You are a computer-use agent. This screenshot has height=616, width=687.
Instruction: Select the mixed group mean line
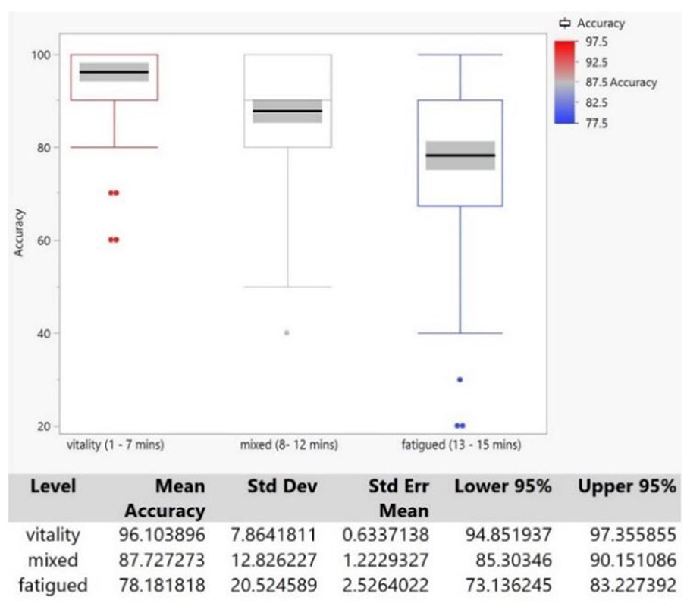click(x=287, y=111)
